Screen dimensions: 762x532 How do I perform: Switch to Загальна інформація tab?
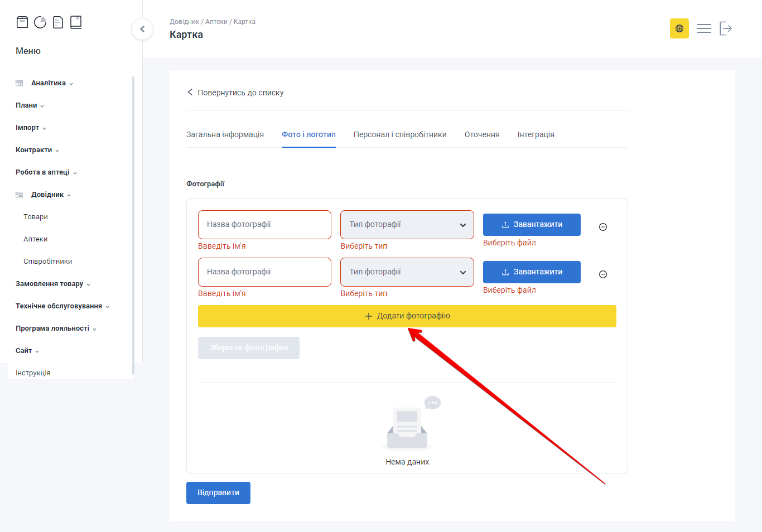click(x=225, y=134)
